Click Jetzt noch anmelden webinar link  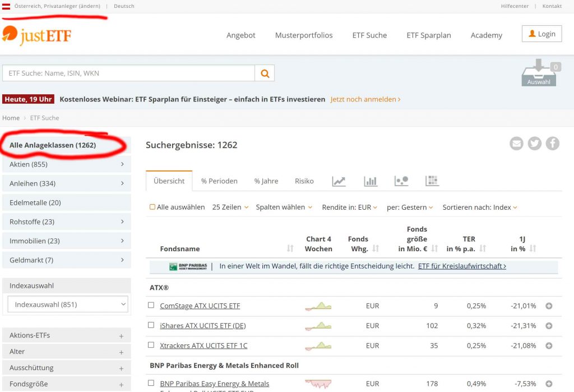(x=365, y=99)
